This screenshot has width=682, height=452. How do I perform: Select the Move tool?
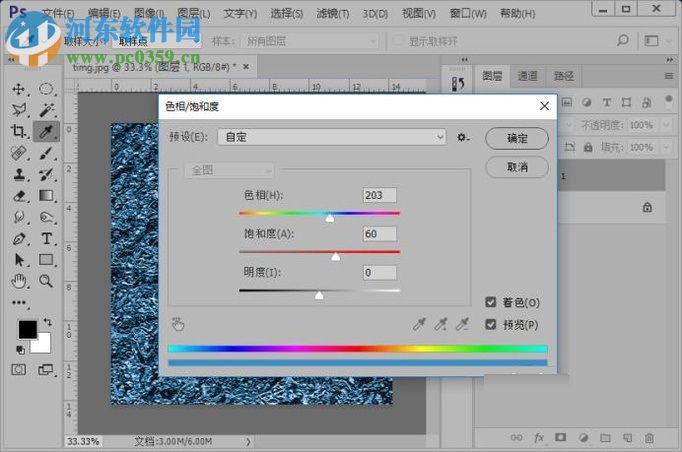click(x=18, y=89)
